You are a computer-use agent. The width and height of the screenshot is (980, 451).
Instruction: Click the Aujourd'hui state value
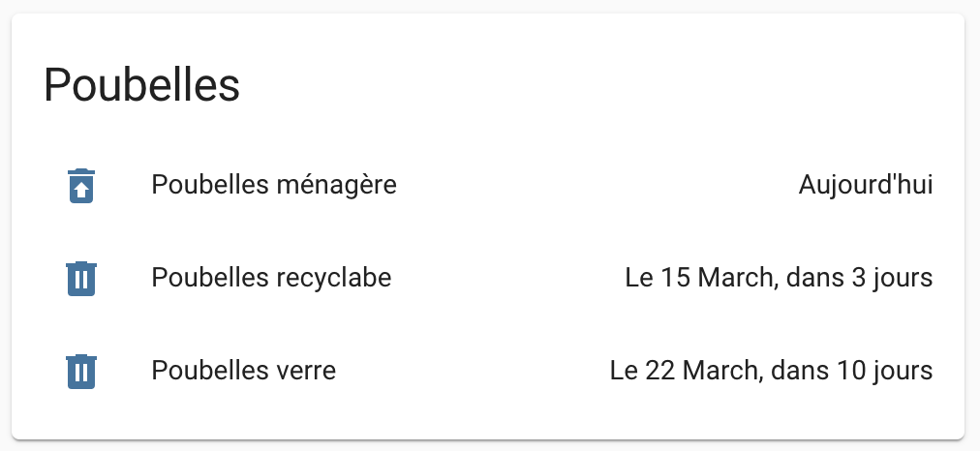coord(866,185)
